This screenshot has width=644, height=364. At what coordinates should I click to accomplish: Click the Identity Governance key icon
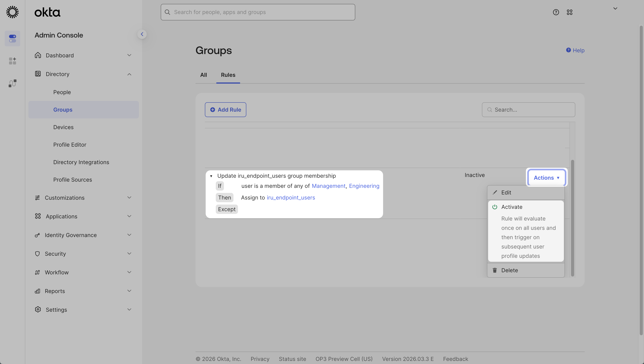click(x=37, y=235)
